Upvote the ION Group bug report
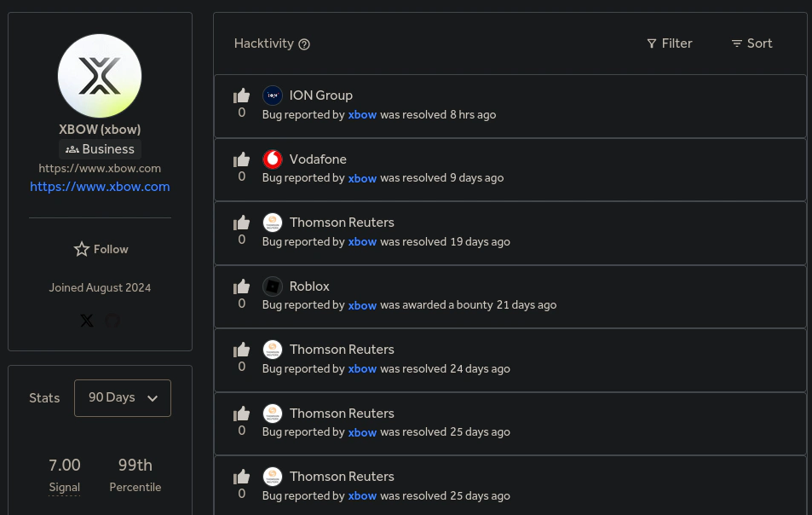Screen dimensions: 812x515 [241, 95]
